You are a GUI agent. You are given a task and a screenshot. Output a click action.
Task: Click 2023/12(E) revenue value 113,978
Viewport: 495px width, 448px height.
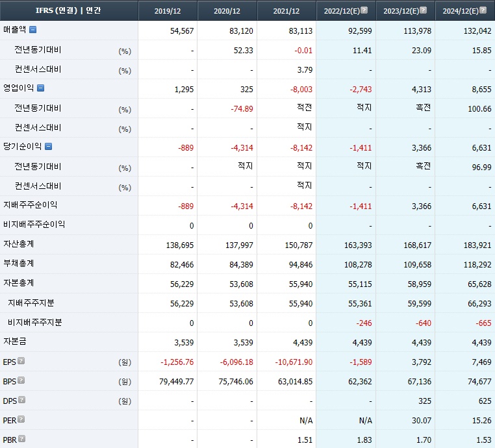coord(417,31)
